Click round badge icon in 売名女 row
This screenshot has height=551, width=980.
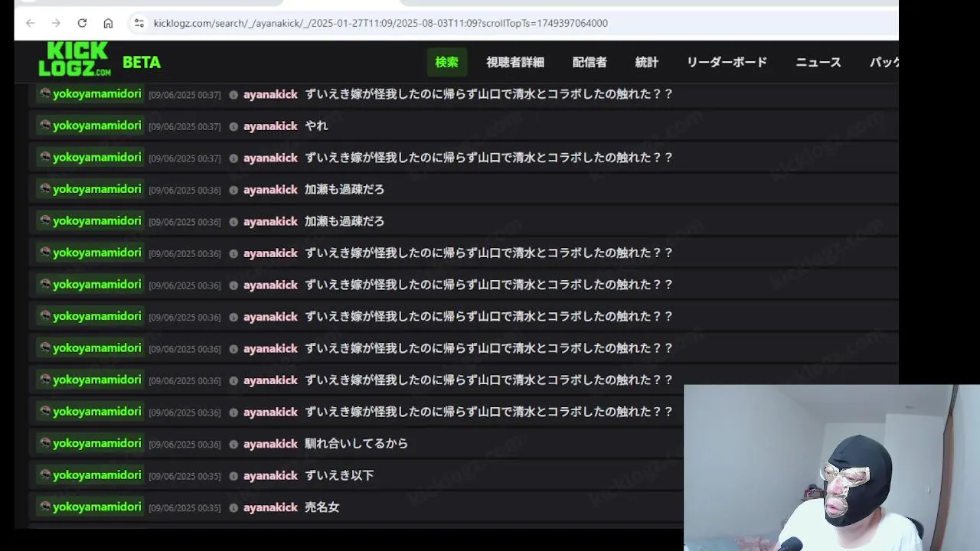234,507
